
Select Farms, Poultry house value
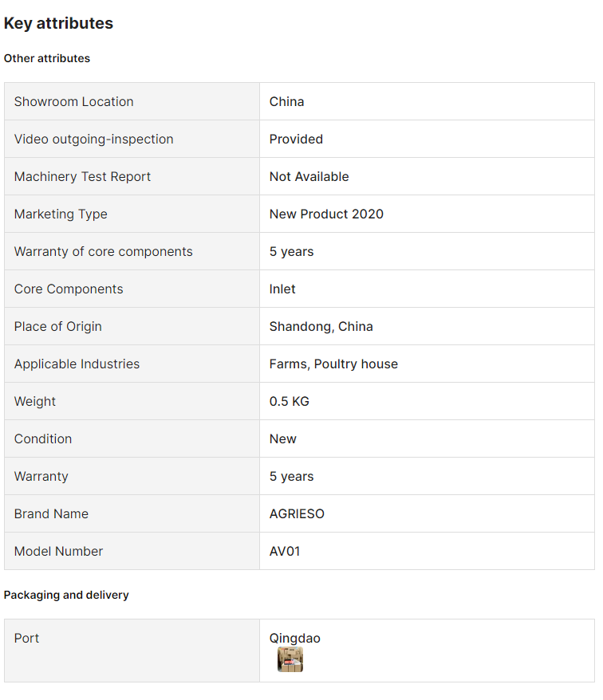[x=333, y=364]
